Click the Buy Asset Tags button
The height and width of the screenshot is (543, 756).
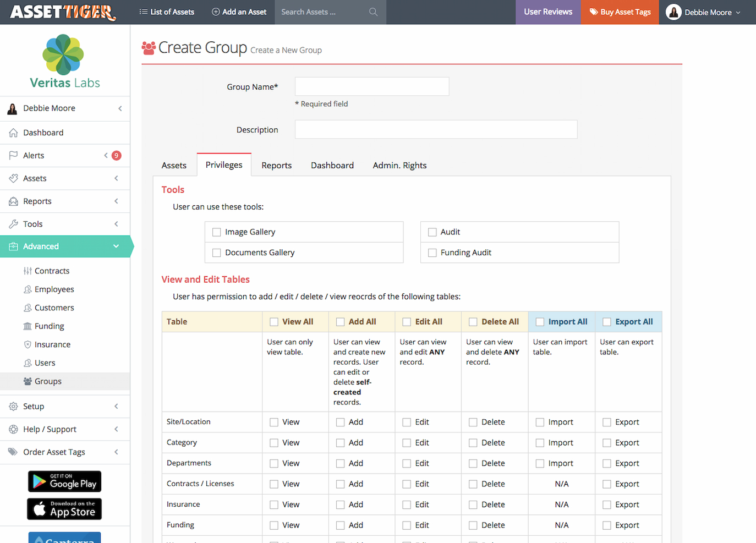tap(620, 12)
